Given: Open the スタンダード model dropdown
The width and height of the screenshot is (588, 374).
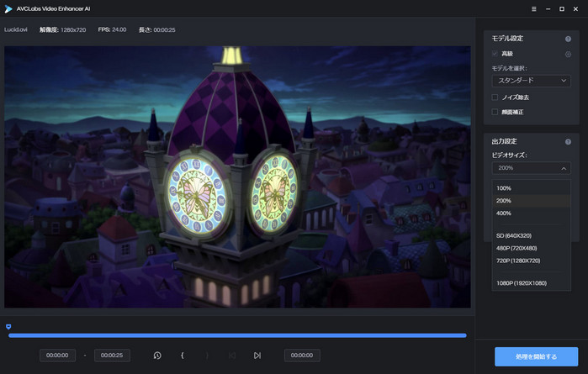Looking at the screenshot, I should 531,81.
